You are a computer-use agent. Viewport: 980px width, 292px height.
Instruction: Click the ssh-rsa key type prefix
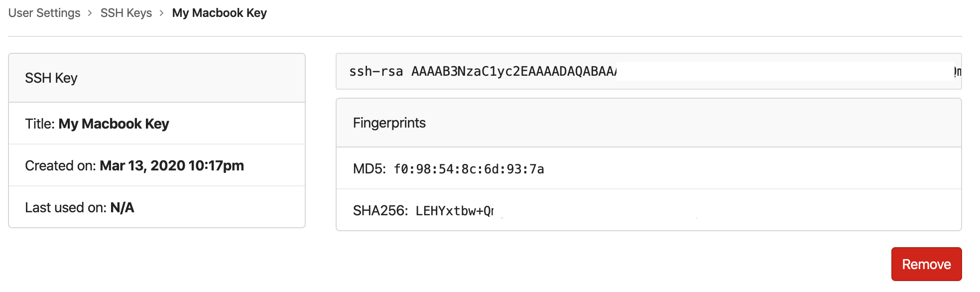point(375,72)
